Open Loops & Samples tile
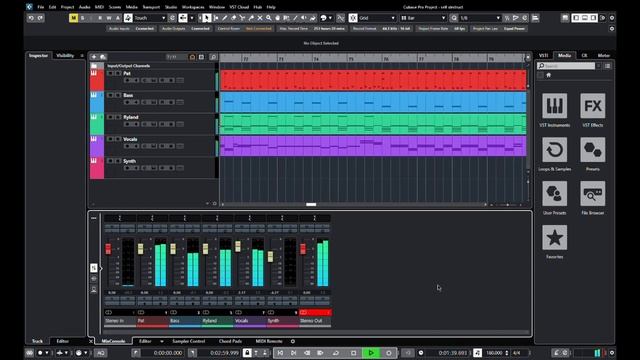The height and width of the screenshot is (360, 640). pos(554,150)
